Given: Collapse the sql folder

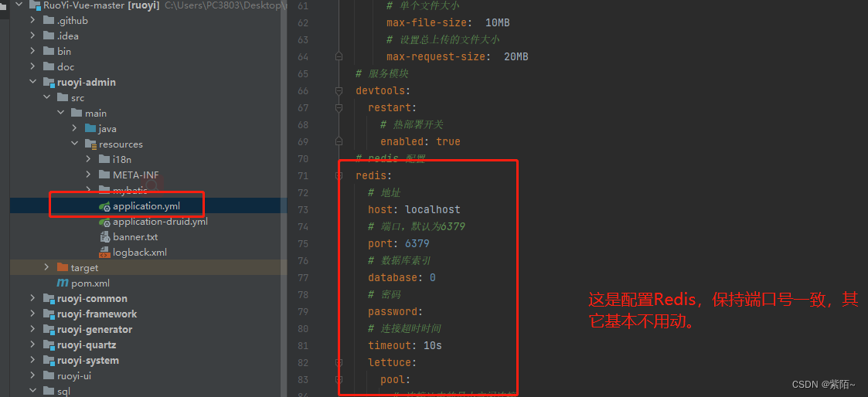Looking at the screenshot, I should pos(34,392).
